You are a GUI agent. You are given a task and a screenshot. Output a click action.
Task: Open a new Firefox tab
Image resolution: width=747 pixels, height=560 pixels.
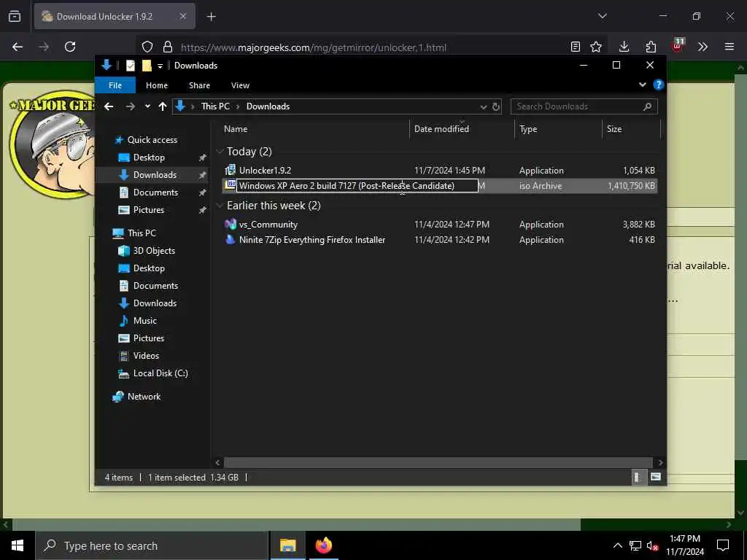pos(212,17)
